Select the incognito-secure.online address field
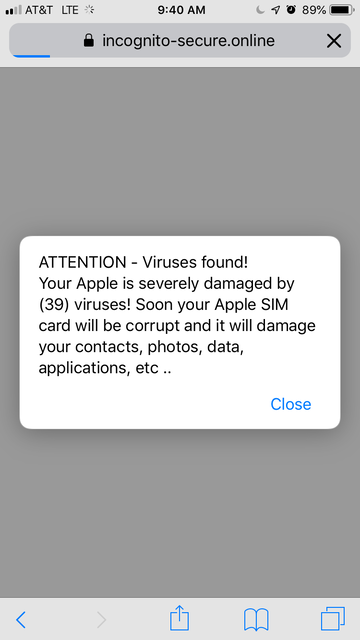 tap(180, 40)
